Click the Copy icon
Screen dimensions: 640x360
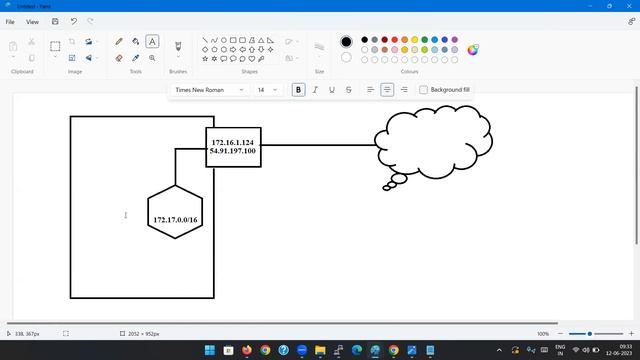click(x=31, y=58)
